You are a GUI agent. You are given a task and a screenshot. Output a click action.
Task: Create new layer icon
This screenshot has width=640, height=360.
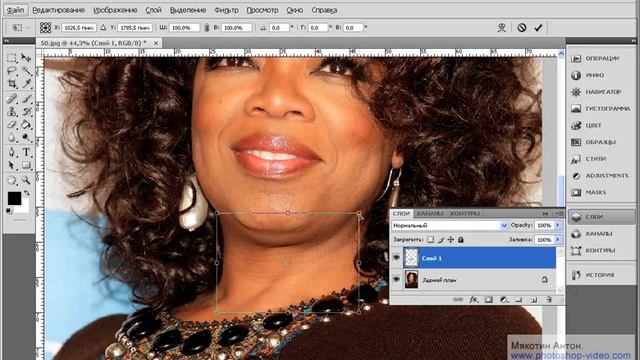[534, 300]
